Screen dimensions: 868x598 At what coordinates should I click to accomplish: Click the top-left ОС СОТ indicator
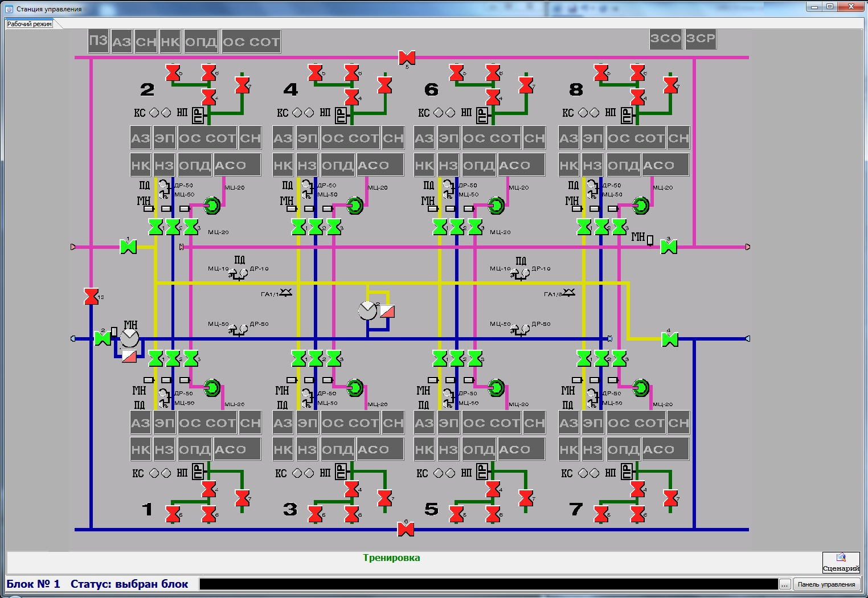click(251, 42)
